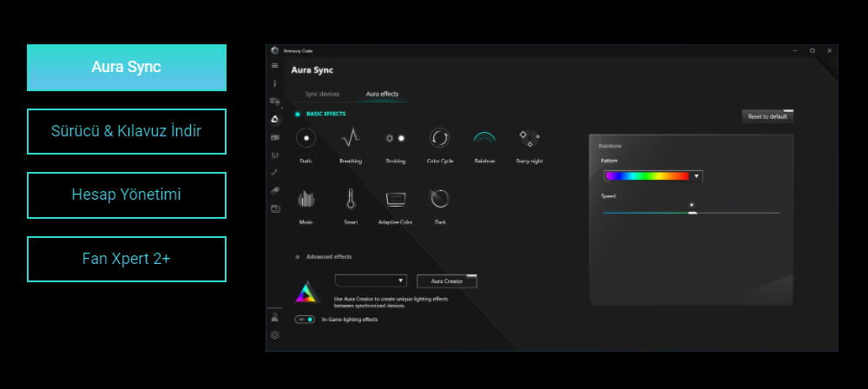Pick the Music effect icon

306,199
